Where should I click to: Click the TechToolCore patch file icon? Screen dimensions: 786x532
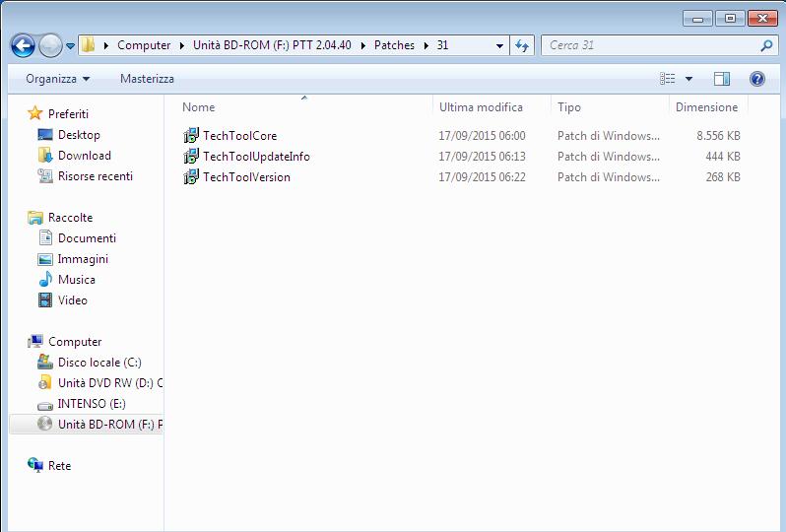coord(191,135)
